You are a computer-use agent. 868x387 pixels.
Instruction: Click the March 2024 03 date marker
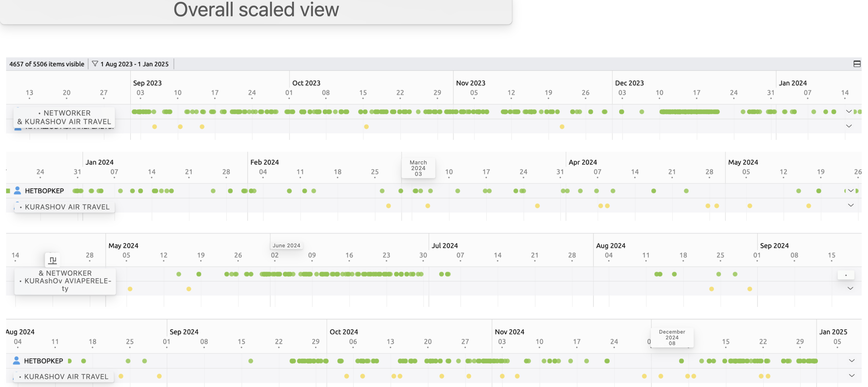pos(418,168)
